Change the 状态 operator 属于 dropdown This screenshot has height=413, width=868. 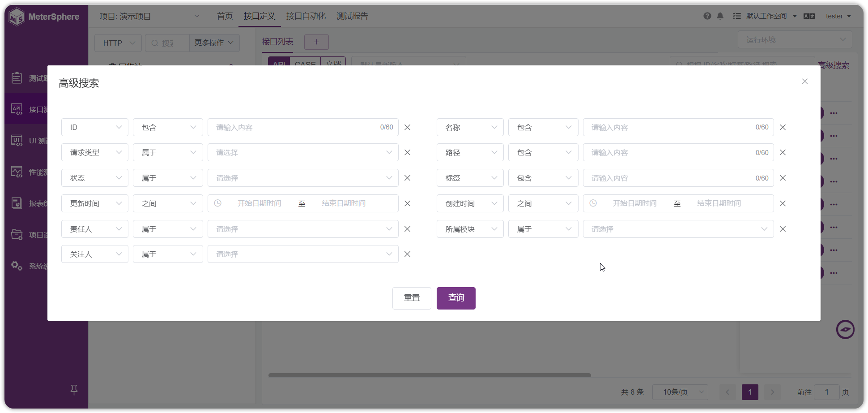pos(168,178)
